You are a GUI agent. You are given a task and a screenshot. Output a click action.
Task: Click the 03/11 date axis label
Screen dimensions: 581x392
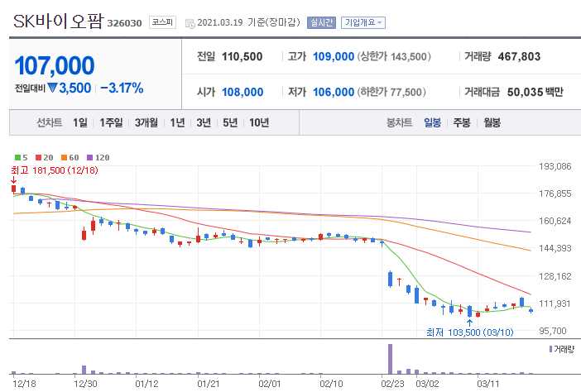[488, 384]
